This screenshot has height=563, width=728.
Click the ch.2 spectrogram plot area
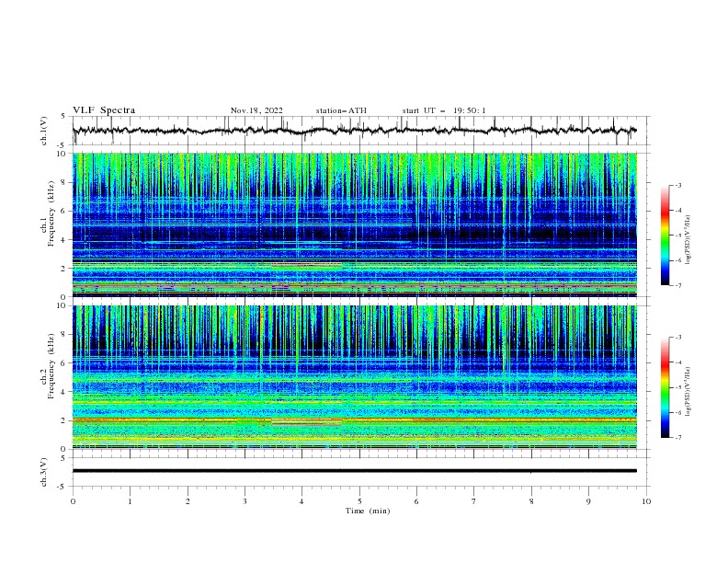tap(355, 377)
